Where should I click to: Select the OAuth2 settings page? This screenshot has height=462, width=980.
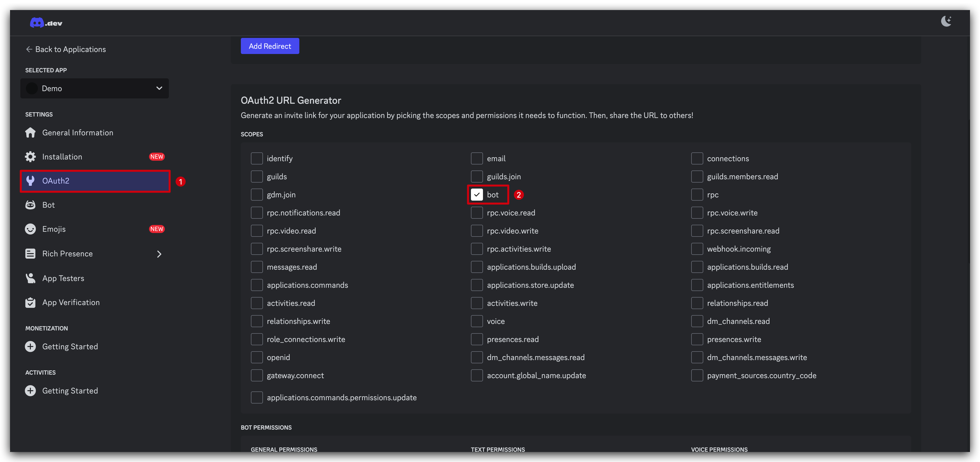94,181
